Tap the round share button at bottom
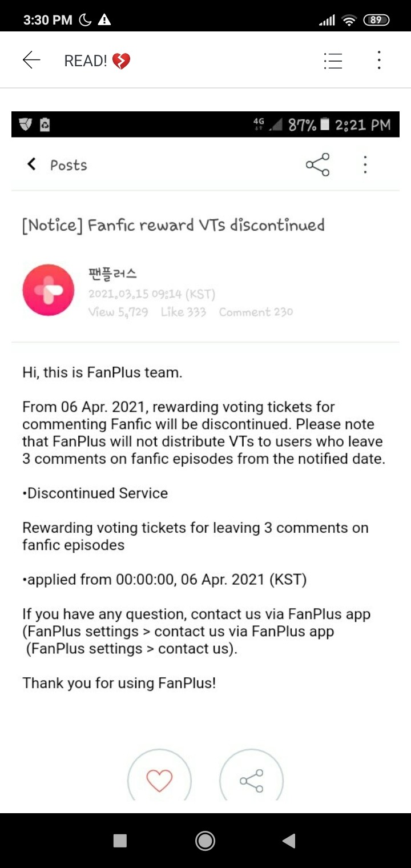Viewport: 411px width, 868px height. (x=251, y=779)
